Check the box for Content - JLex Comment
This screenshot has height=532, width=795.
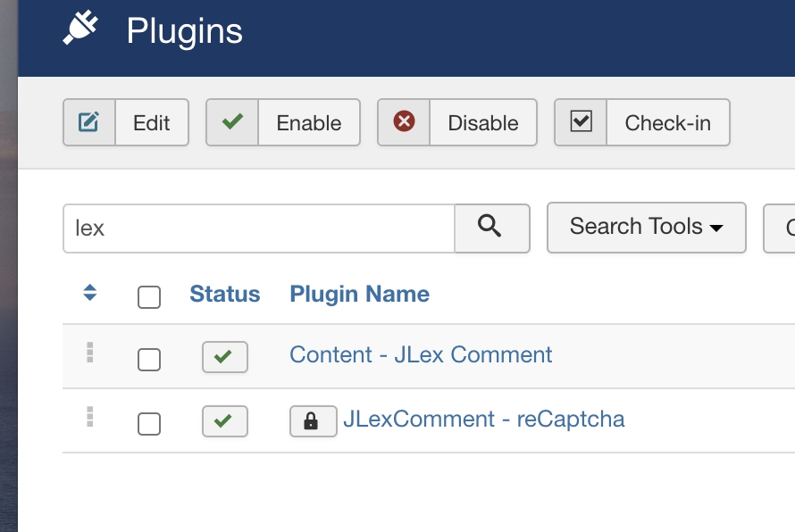149,360
